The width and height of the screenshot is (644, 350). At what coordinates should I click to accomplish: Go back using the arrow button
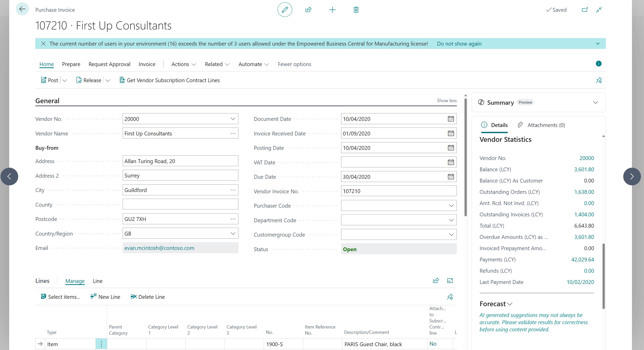(x=22, y=9)
